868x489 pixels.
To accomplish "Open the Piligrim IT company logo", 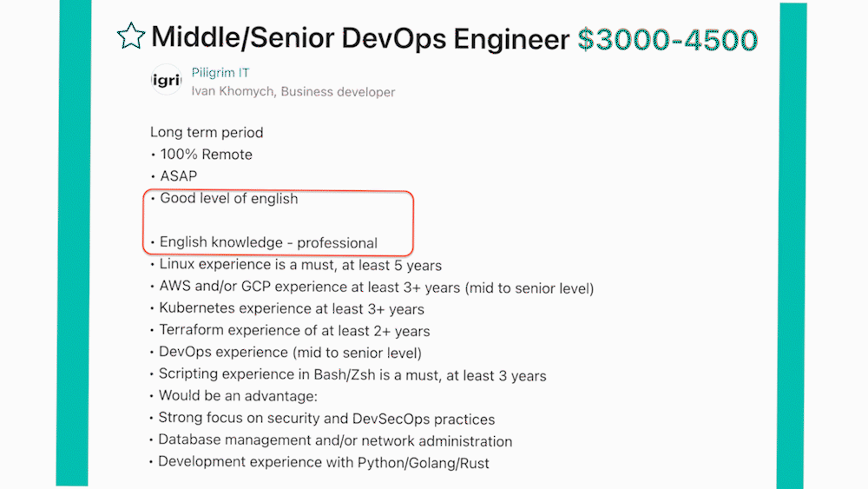I will point(166,80).
